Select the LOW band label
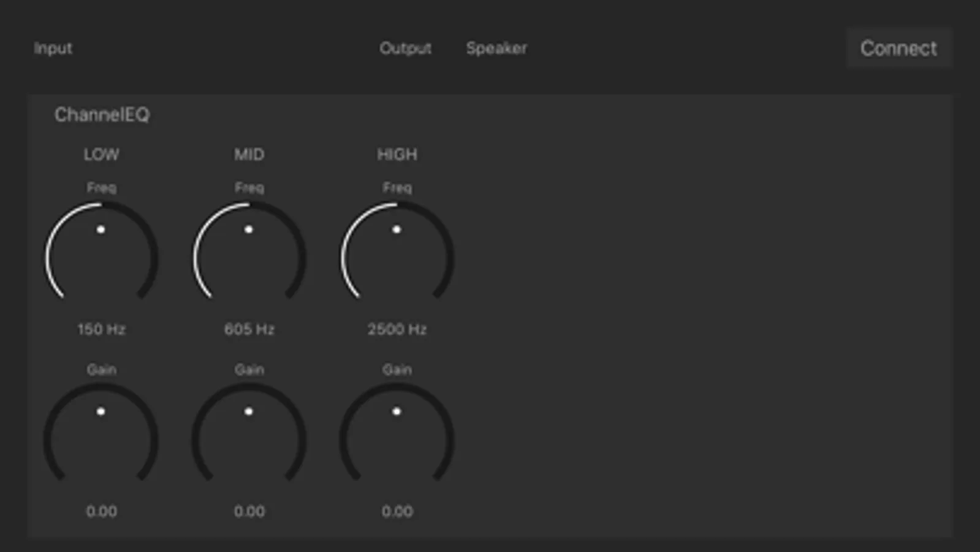The image size is (980, 552). click(x=101, y=155)
